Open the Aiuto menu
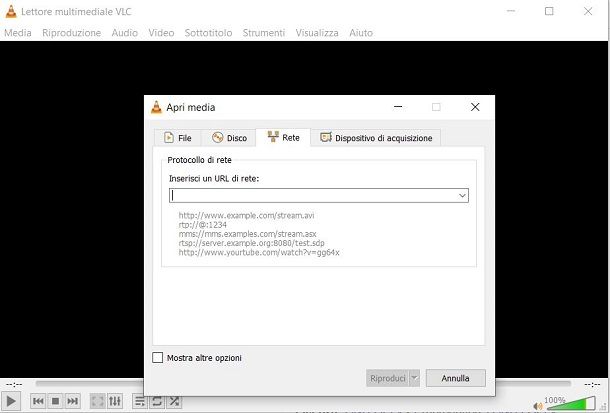The height and width of the screenshot is (413, 610). 361,33
